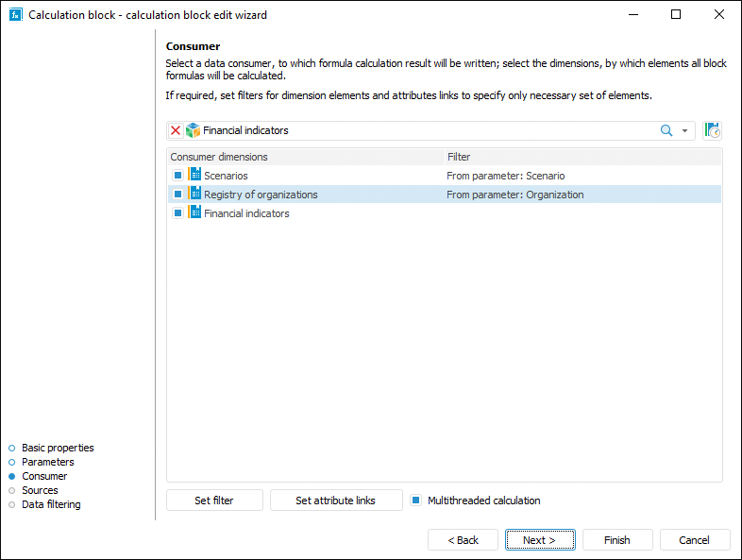Clear the Financial indicators consumer (red X)
The height and width of the screenshot is (560, 742).
coord(176,130)
